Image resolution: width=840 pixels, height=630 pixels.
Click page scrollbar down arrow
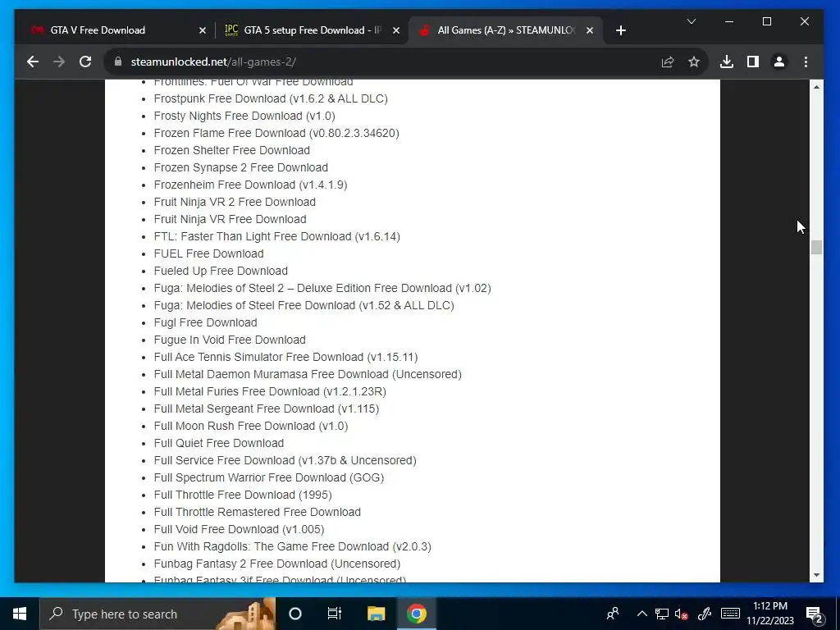tap(816, 575)
